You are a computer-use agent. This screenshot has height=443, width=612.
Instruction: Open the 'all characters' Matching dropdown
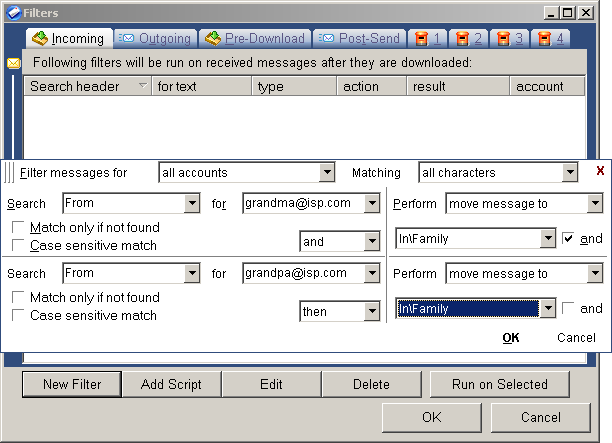[570, 173]
